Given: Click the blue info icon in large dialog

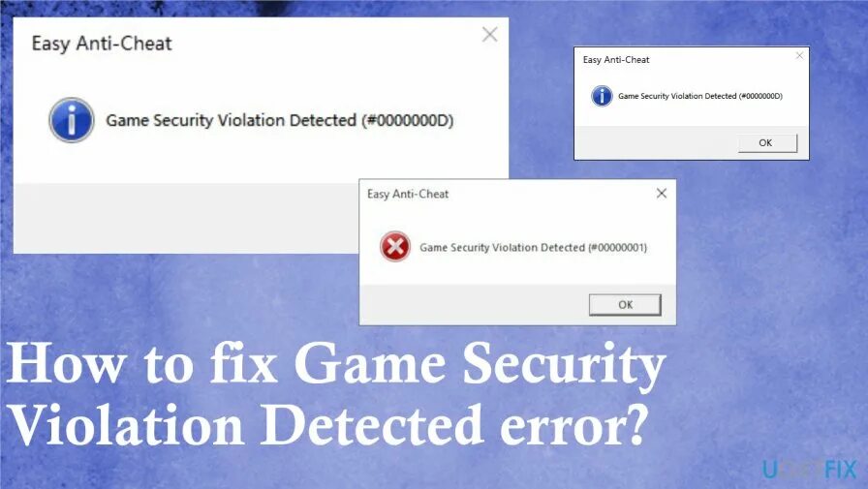Looking at the screenshot, I should (72, 120).
